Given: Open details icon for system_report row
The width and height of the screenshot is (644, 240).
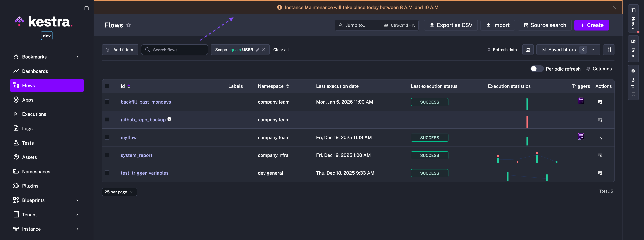Looking at the screenshot, I should click(600, 155).
